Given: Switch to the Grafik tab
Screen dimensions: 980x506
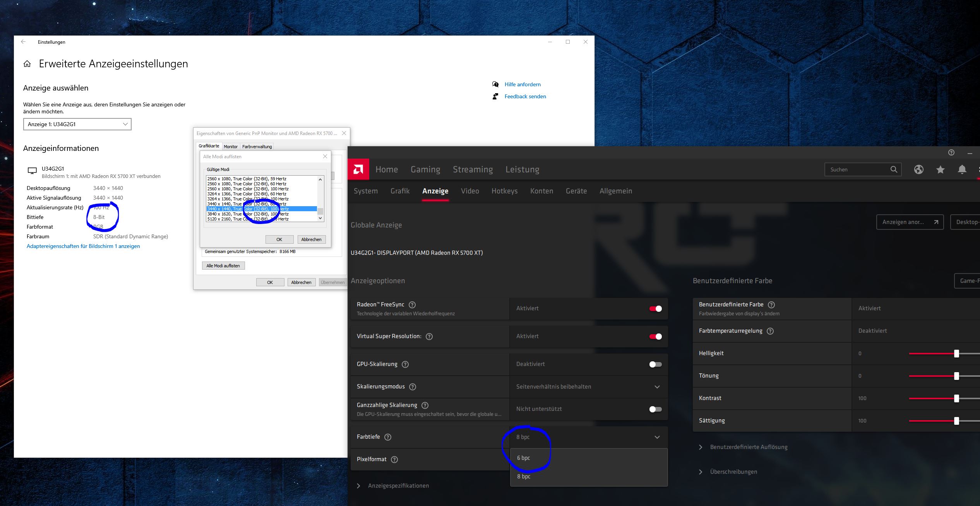Looking at the screenshot, I should pos(400,191).
